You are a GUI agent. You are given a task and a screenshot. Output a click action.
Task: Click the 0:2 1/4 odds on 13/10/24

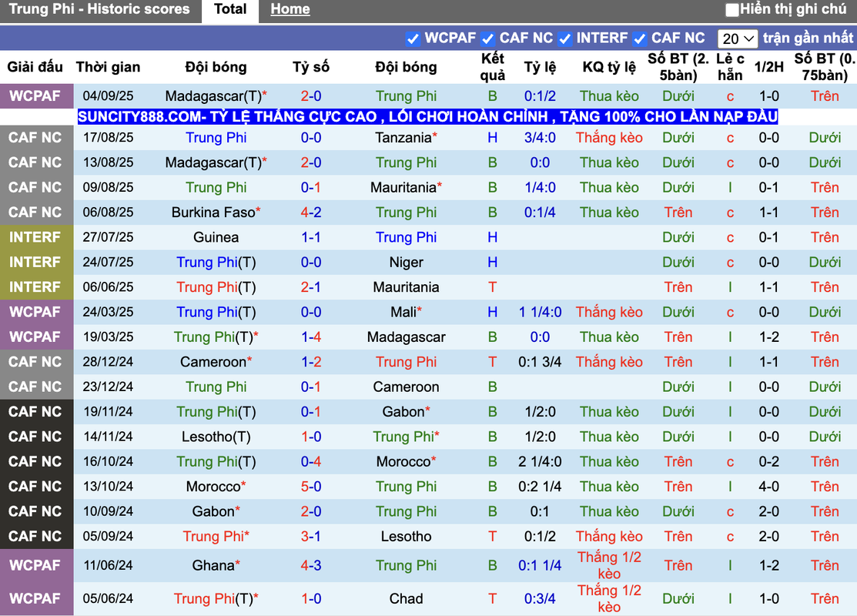(x=540, y=487)
